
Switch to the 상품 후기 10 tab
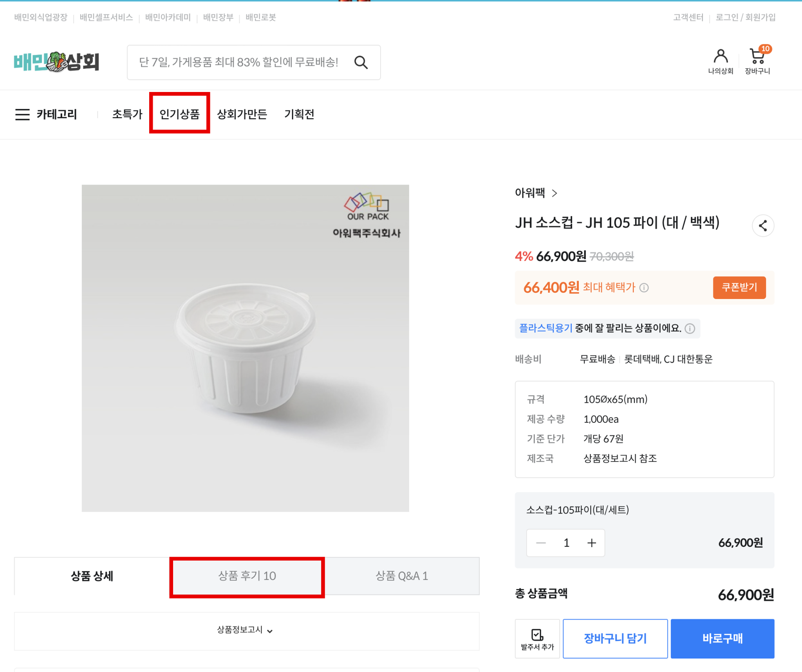coord(247,576)
